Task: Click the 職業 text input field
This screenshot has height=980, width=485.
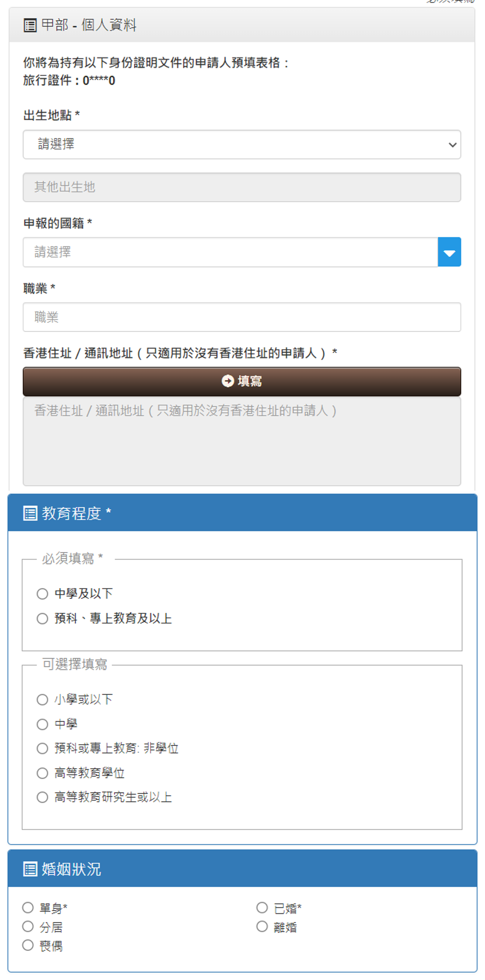Action: pyautogui.click(x=242, y=317)
